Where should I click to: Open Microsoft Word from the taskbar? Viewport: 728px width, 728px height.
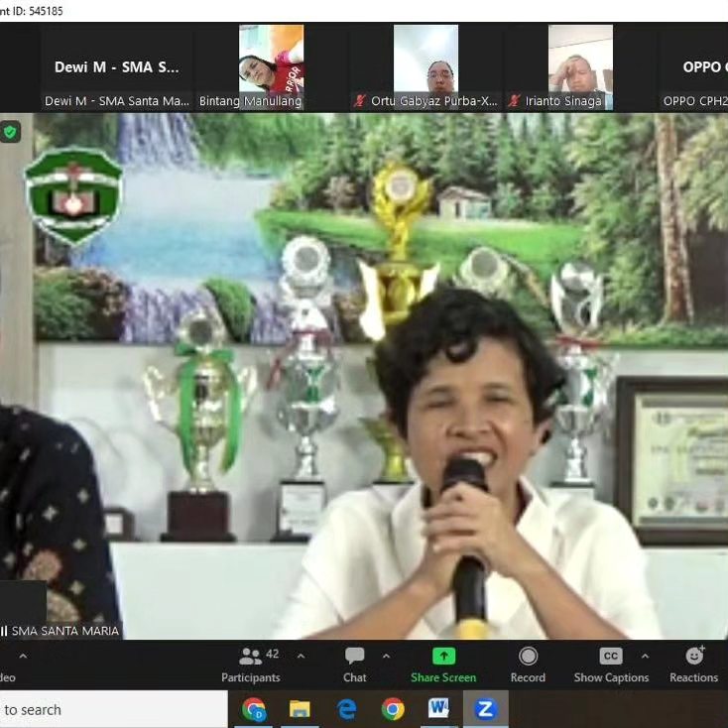coord(438,709)
